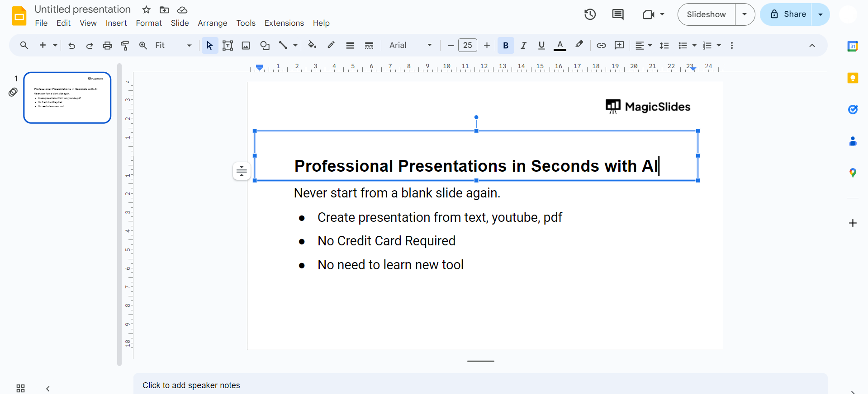Click the paint format roller icon
This screenshot has width=868, height=394.
point(125,45)
